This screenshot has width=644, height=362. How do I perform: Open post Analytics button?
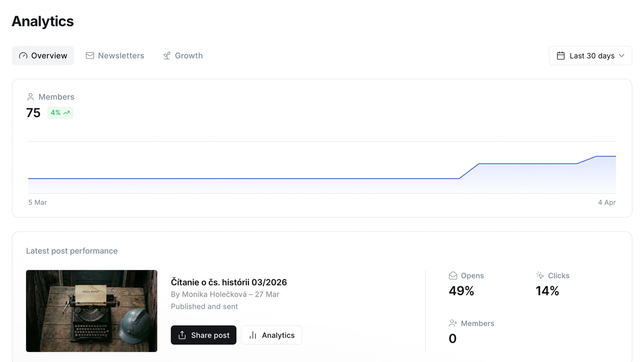click(271, 335)
